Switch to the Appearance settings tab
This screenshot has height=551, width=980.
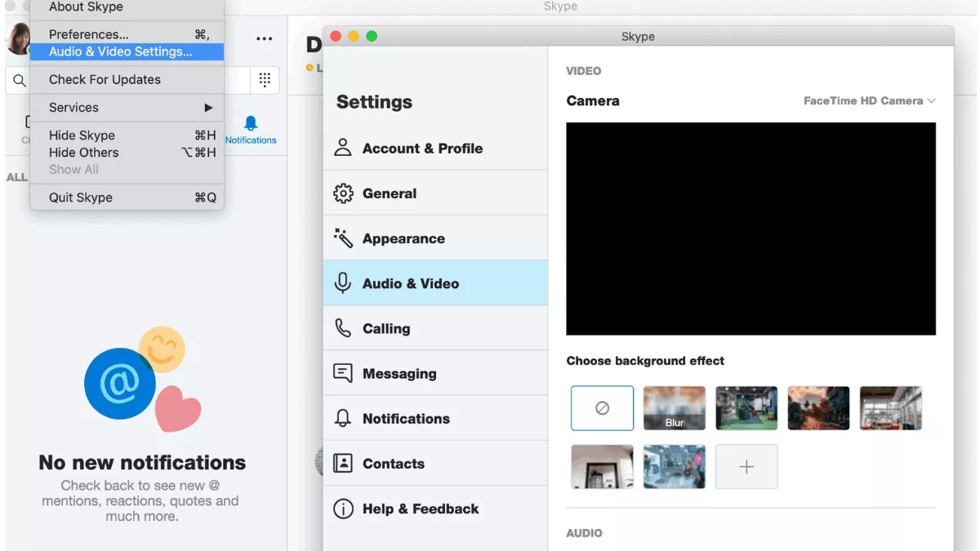tap(435, 238)
